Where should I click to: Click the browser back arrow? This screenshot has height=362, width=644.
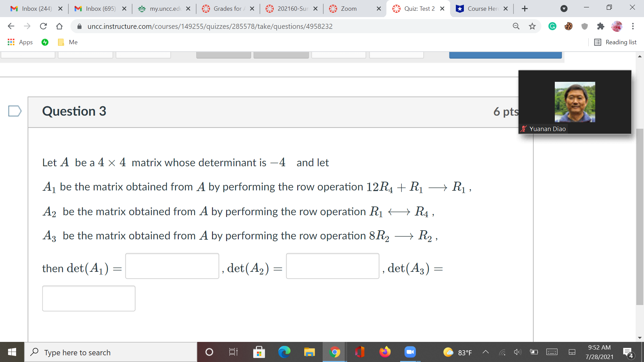[11, 26]
